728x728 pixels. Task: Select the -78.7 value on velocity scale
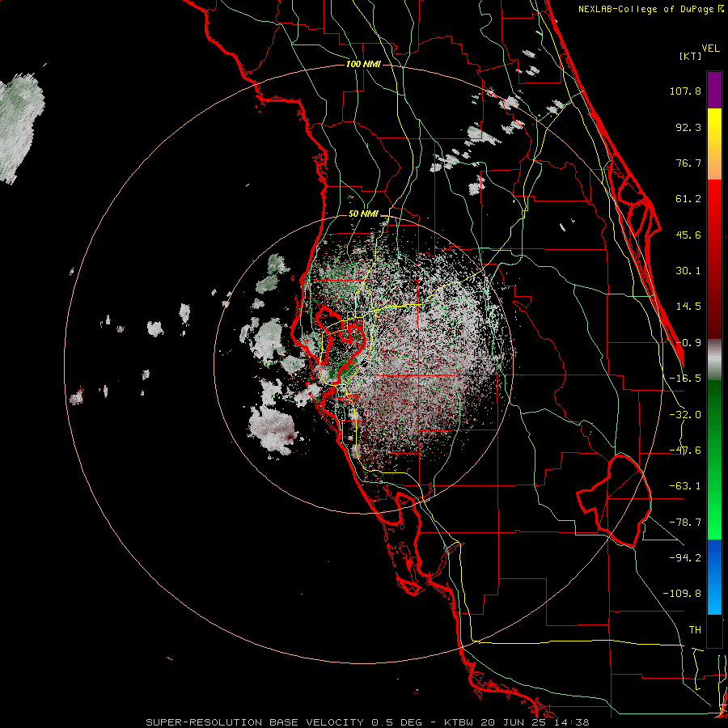coord(685,523)
